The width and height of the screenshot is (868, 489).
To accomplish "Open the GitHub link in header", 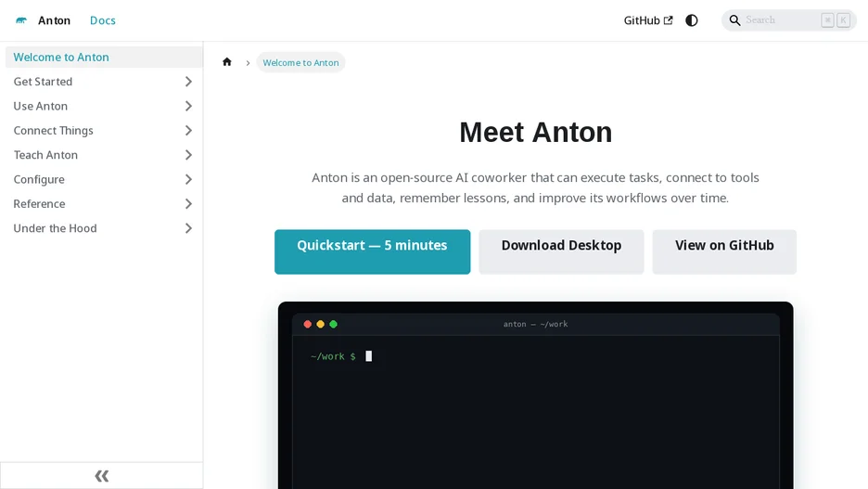I will point(648,20).
